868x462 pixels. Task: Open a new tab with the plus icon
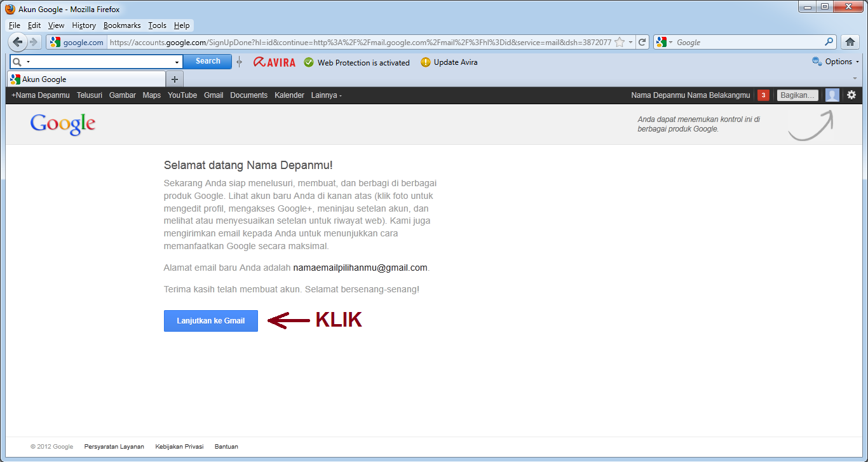(174, 79)
